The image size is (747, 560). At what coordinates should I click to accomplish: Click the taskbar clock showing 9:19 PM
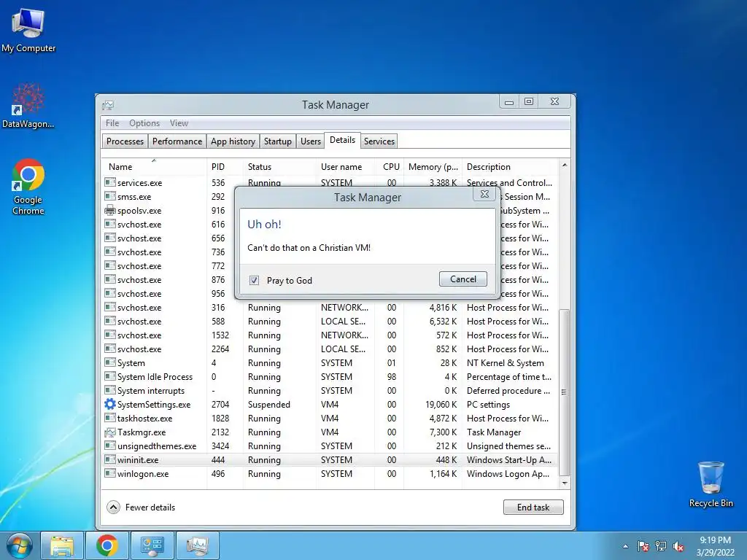715,546
